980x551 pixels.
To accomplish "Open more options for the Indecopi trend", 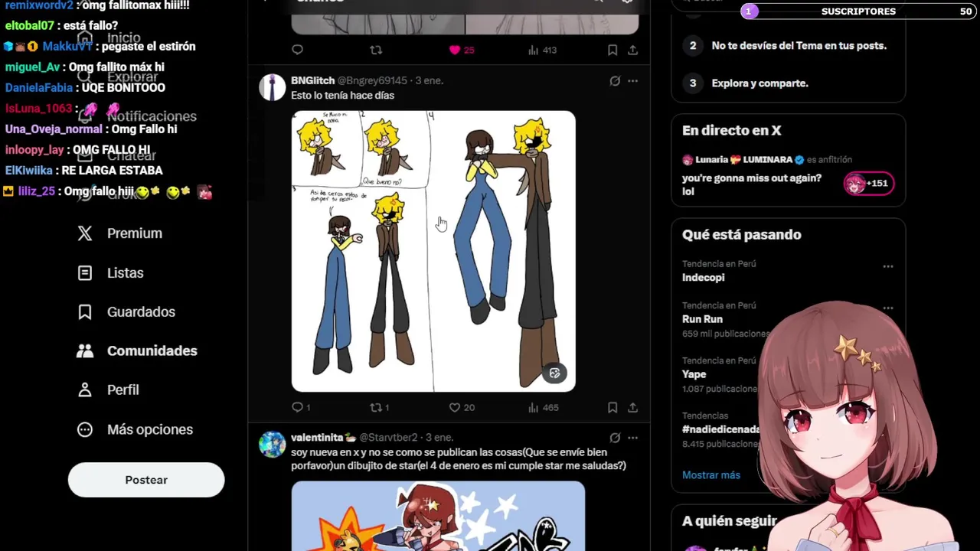I will [x=888, y=266].
